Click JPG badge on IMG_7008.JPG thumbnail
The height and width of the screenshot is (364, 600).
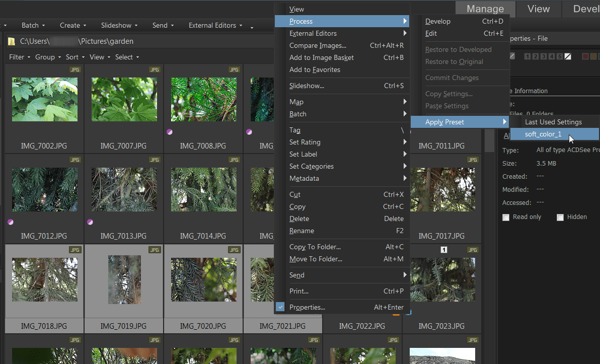coord(234,69)
